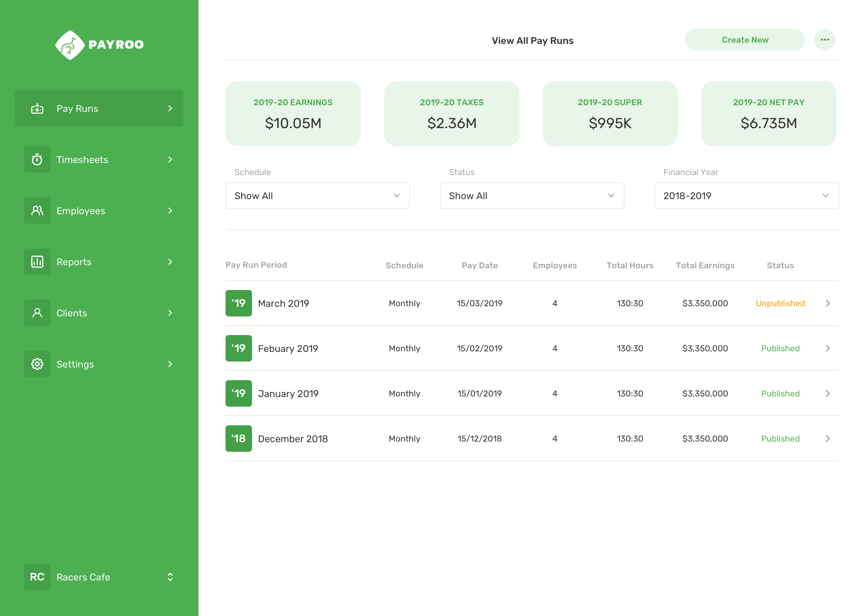
Task: Sort by Pay Run Period column header
Action: click(256, 265)
